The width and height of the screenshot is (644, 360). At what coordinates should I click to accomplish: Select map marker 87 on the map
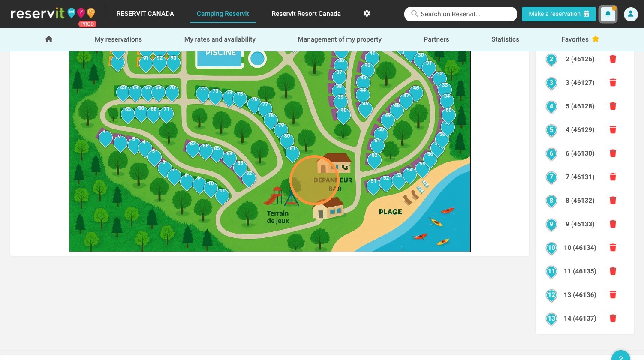pos(193,149)
